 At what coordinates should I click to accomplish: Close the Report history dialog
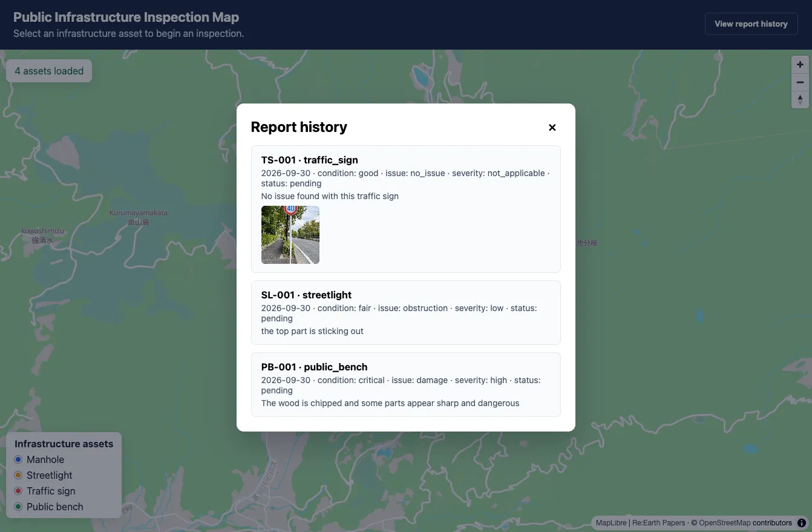coord(552,127)
